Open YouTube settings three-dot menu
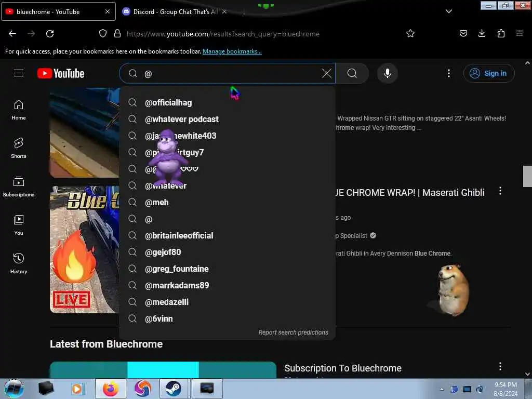The height and width of the screenshot is (399, 532). (x=448, y=73)
